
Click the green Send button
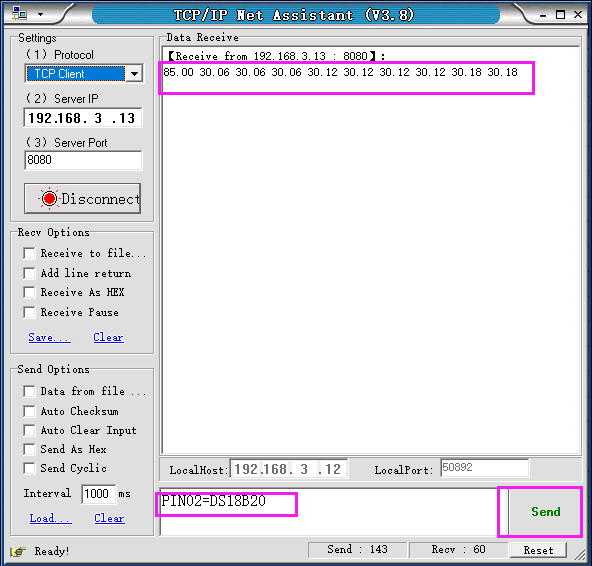pyautogui.click(x=545, y=512)
